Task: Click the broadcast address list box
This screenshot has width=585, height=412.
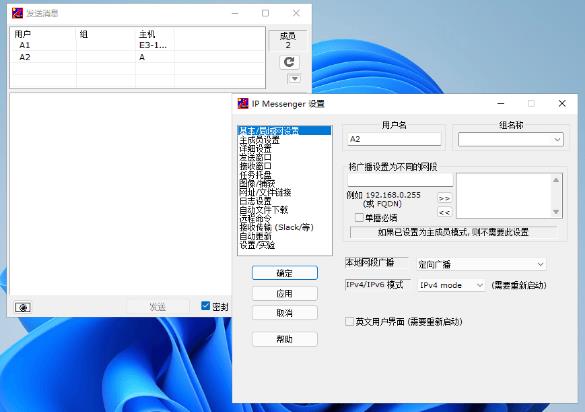Action: (x=504, y=196)
